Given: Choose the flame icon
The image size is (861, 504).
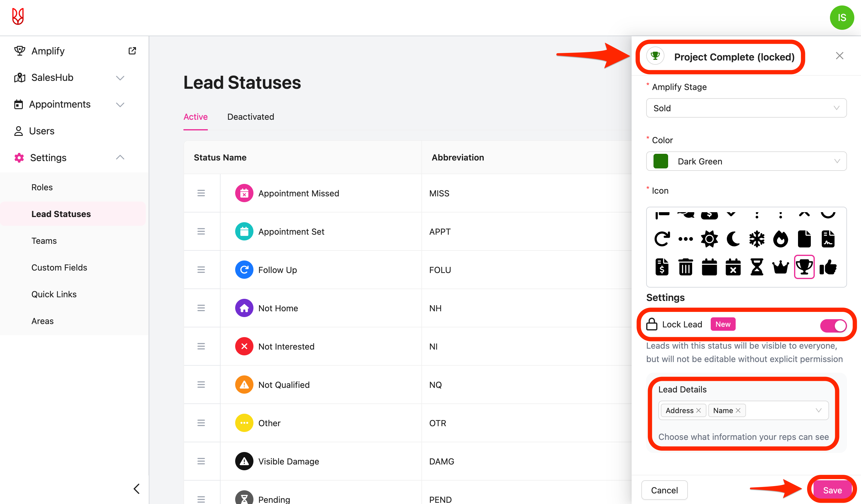Looking at the screenshot, I should pos(780,239).
